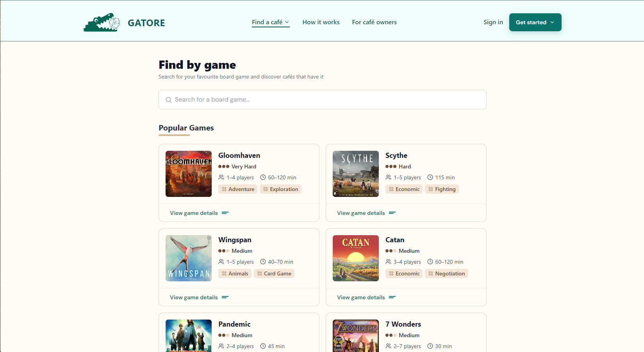Image resolution: width=644 pixels, height=352 pixels.
Task: Click the Medium difficulty dots on Wingspan
Action: tap(224, 251)
